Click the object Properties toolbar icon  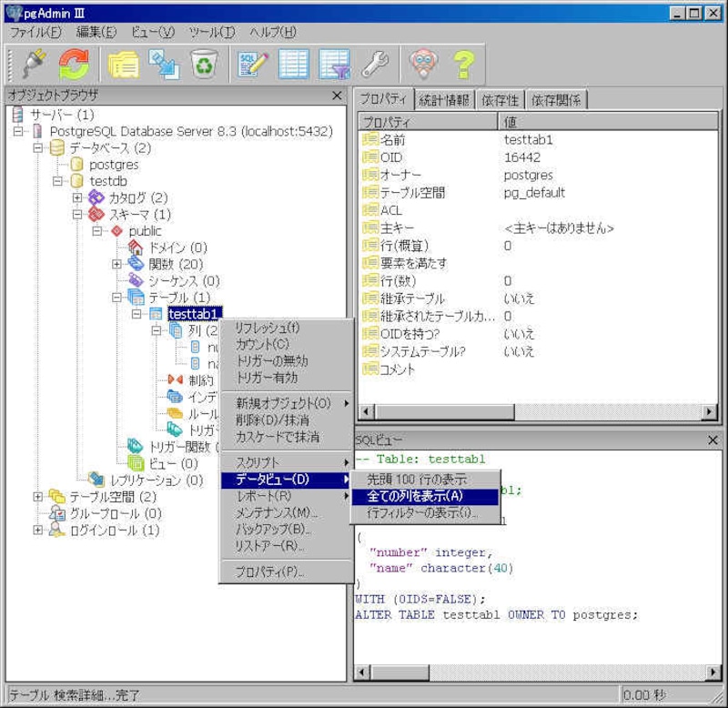[122, 63]
